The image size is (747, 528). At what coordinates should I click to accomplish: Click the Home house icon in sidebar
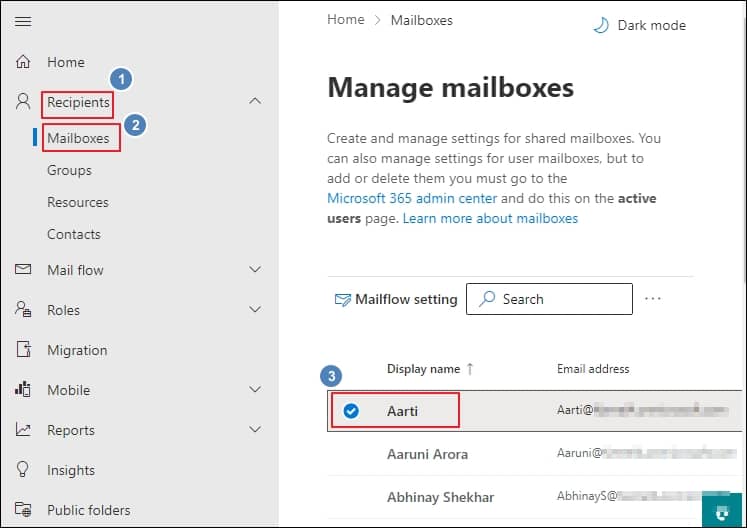23,61
